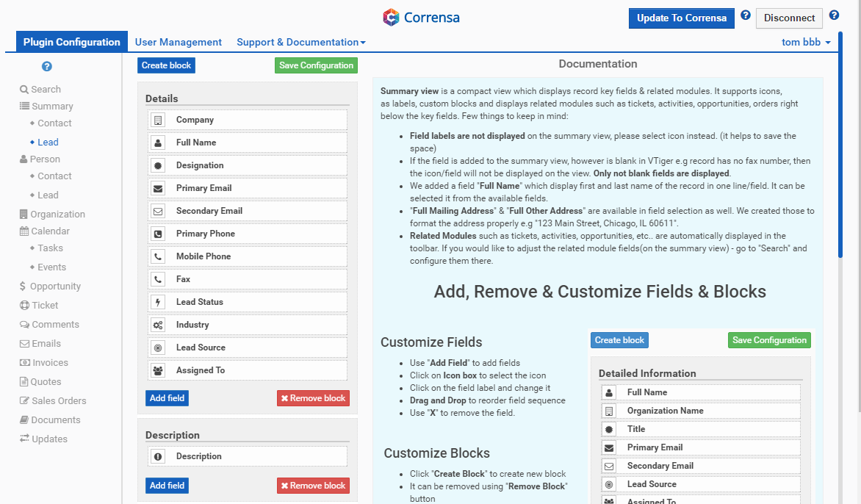Open Lead under Person in the sidebar
The width and height of the screenshot is (861, 504).
click(48, 195)
